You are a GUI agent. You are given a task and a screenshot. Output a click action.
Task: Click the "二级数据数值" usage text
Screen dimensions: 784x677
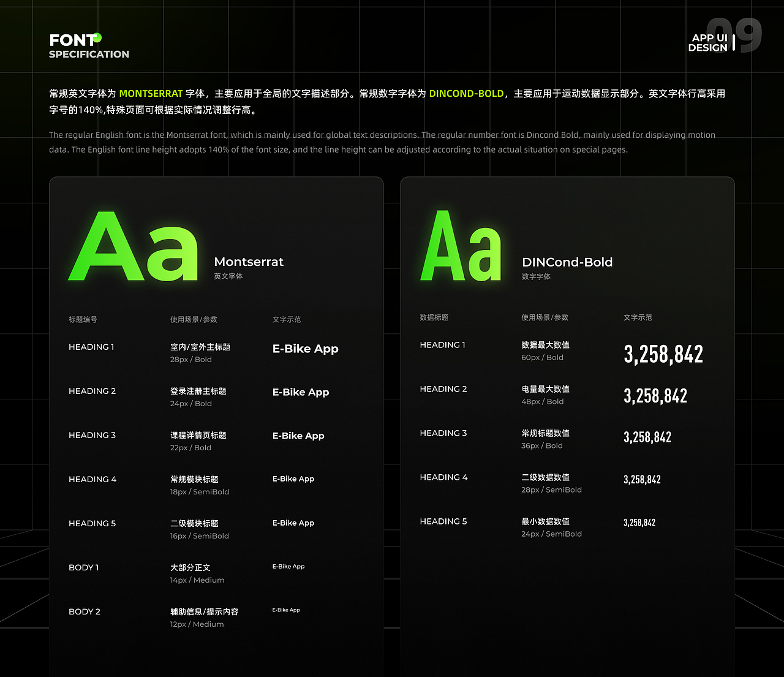545,477
